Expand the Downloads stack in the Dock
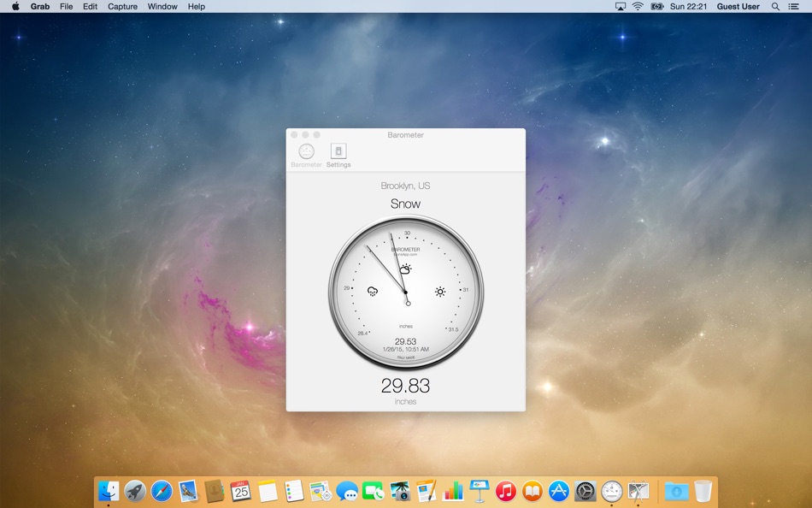812x508 pixels. [x=676, y=492]
